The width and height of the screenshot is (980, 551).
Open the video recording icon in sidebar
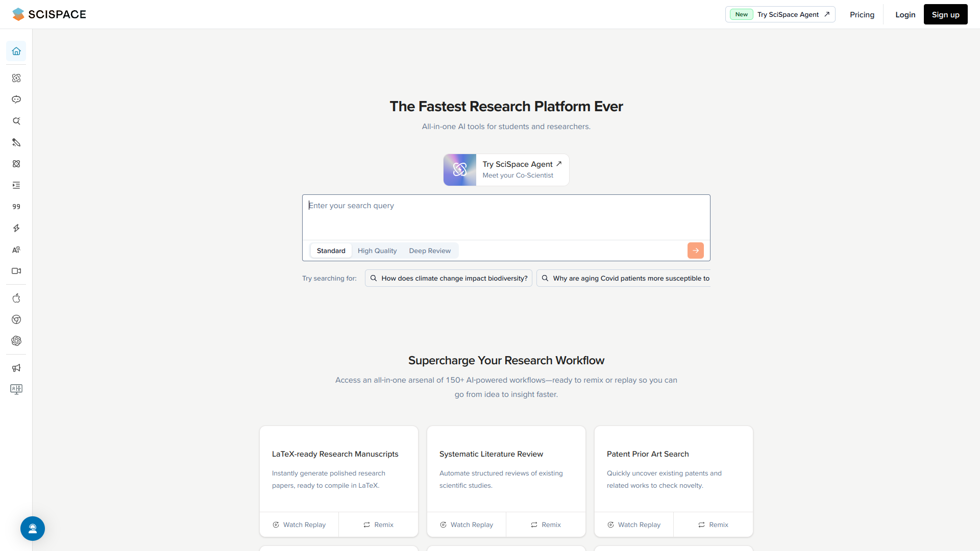16,271
